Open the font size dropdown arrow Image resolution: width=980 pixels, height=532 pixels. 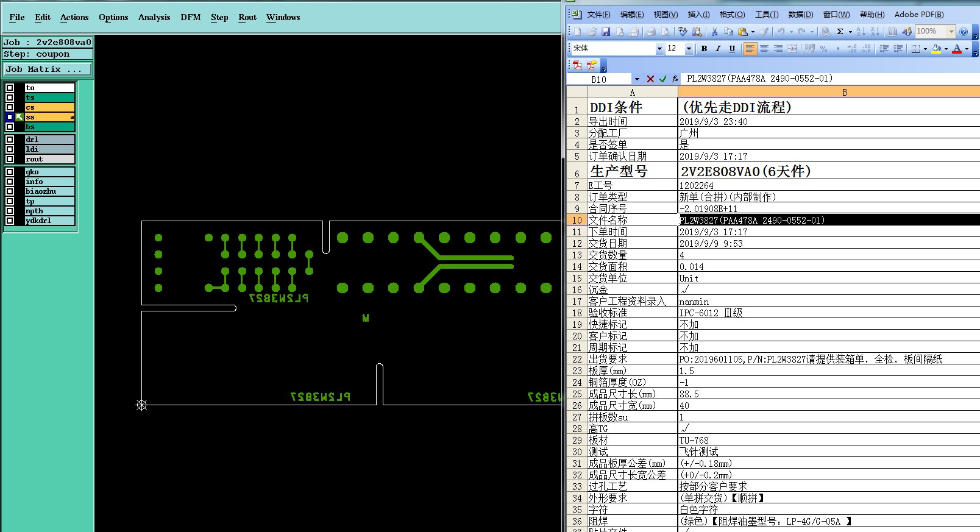[x=689, y=49]
